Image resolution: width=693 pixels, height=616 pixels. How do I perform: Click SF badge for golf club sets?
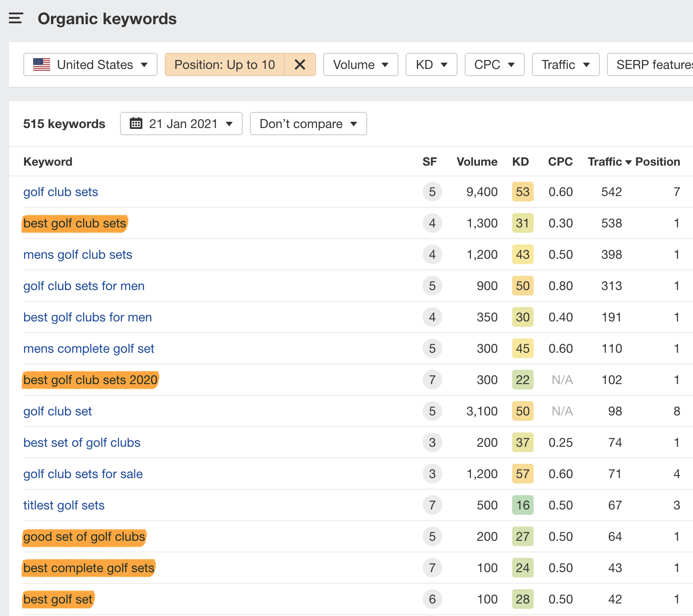pyautogui.click(x=432, y=192)
